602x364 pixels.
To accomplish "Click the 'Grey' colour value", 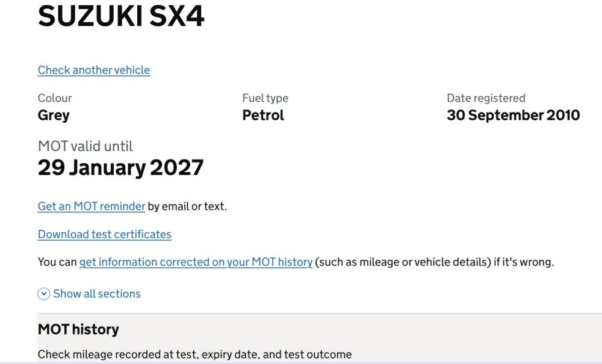I will (x=54, y=116).
